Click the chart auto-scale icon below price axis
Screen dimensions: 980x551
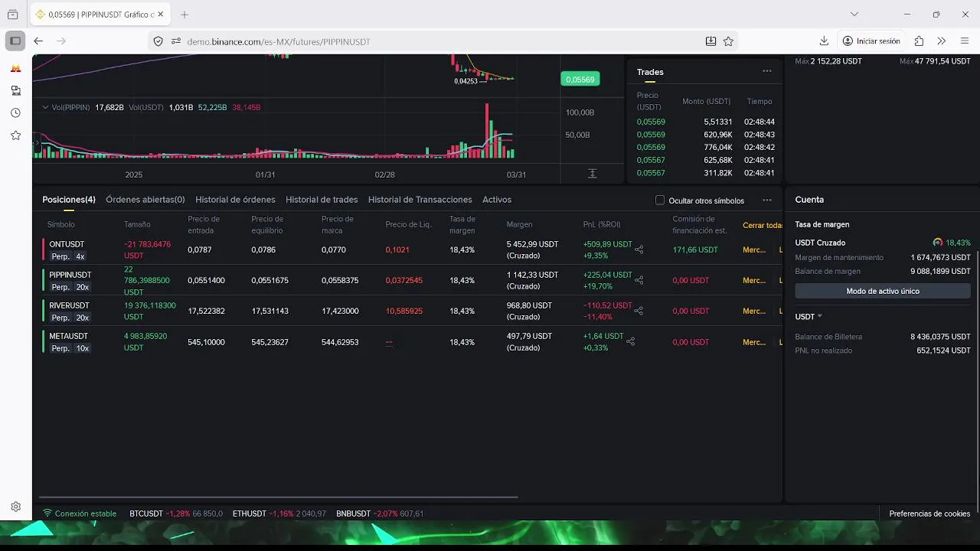click(x=592, y=174)
